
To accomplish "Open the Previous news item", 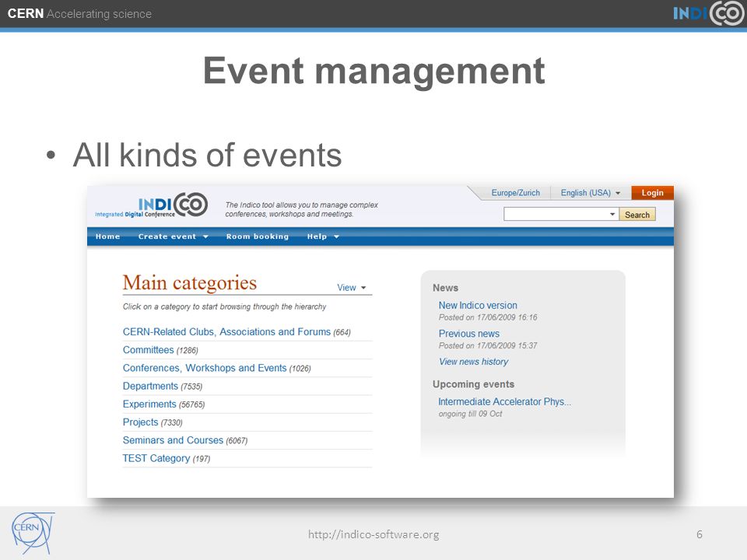I will [x=468, y=334].
